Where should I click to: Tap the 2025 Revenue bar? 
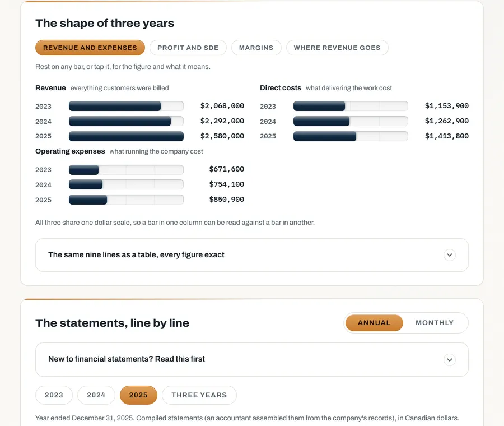126,136
